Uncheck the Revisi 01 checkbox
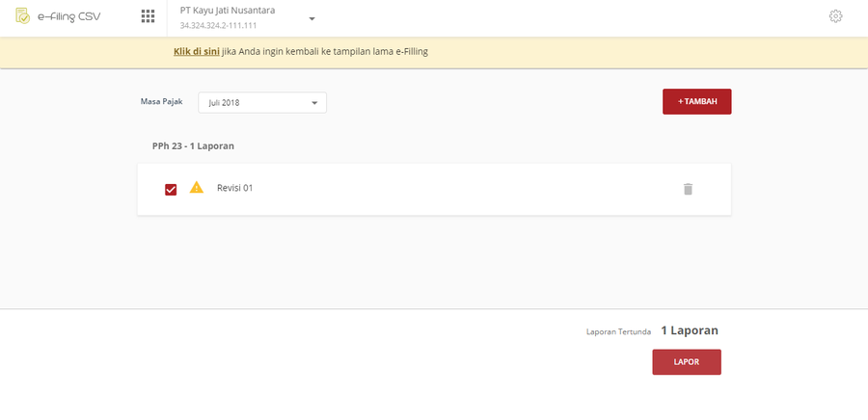Screen dimensions: 868x420 tap(171, 190)
